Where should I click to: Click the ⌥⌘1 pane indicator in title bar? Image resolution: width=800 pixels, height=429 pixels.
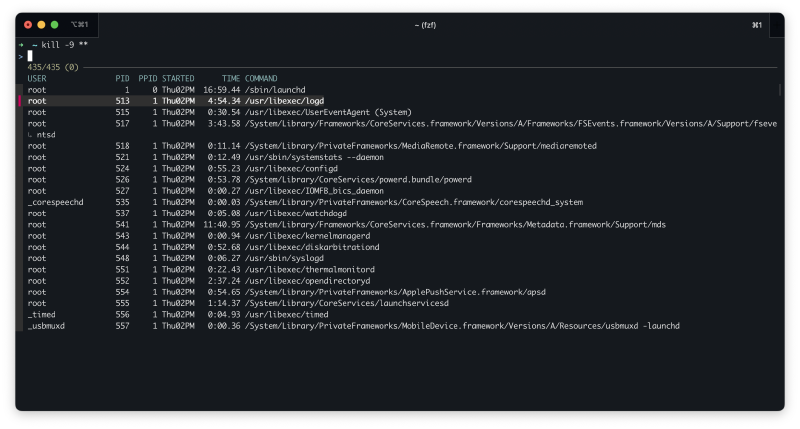click(x=79, y=24)
